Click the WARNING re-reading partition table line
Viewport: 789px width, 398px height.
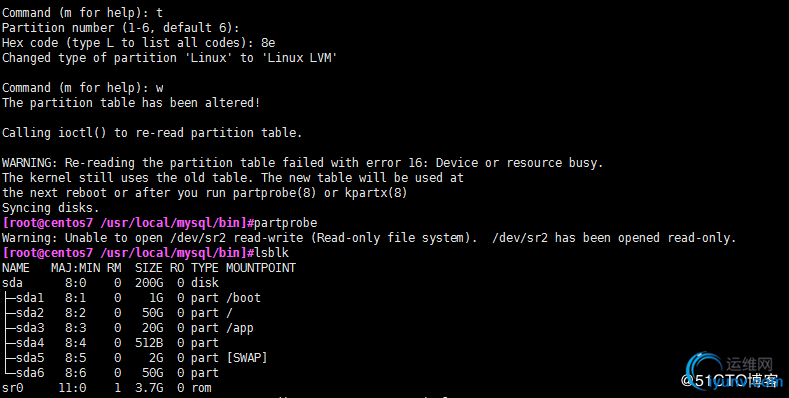[x=302, y=163]
